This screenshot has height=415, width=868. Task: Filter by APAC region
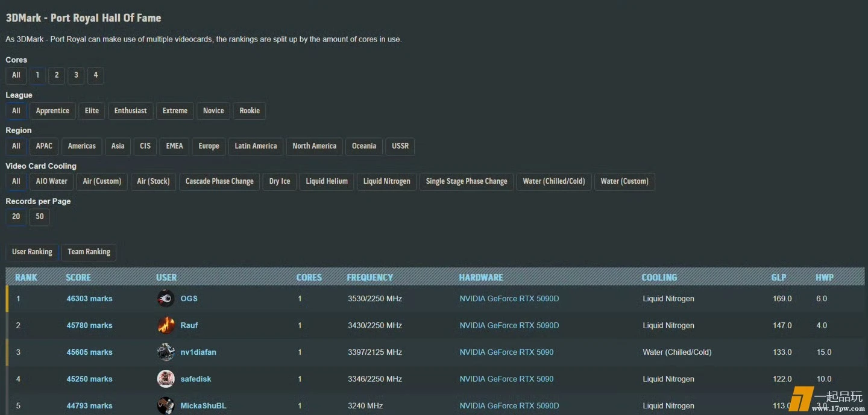(44, 146)
